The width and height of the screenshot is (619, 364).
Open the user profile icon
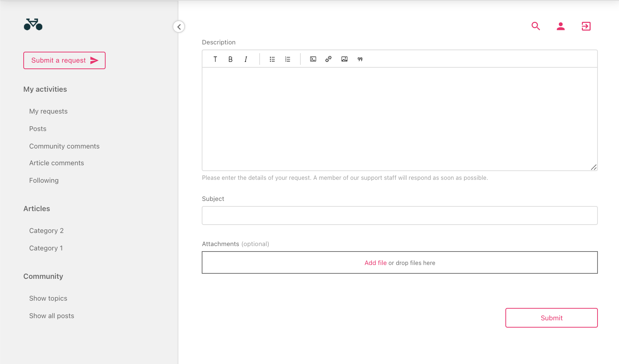[561, 26]
